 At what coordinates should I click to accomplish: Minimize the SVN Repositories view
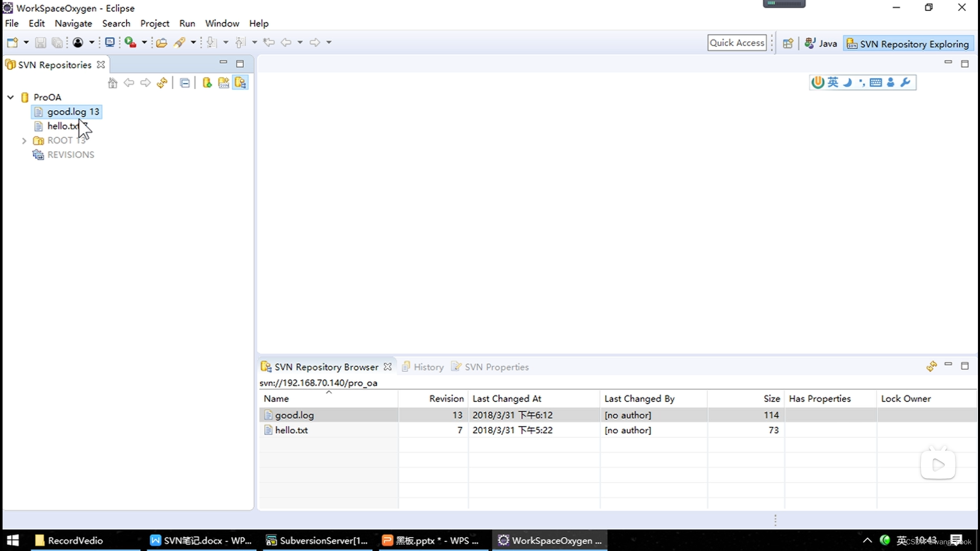tap(223, 62)
